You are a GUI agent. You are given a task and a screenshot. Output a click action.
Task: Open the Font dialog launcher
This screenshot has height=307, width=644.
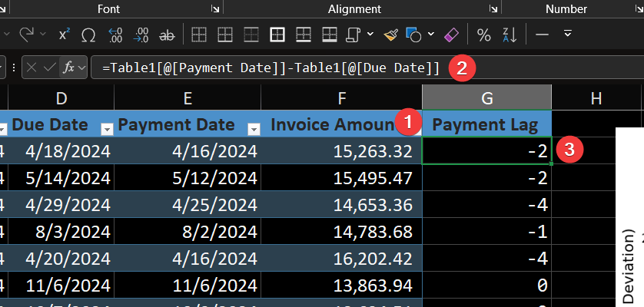(x=214, y=9)
